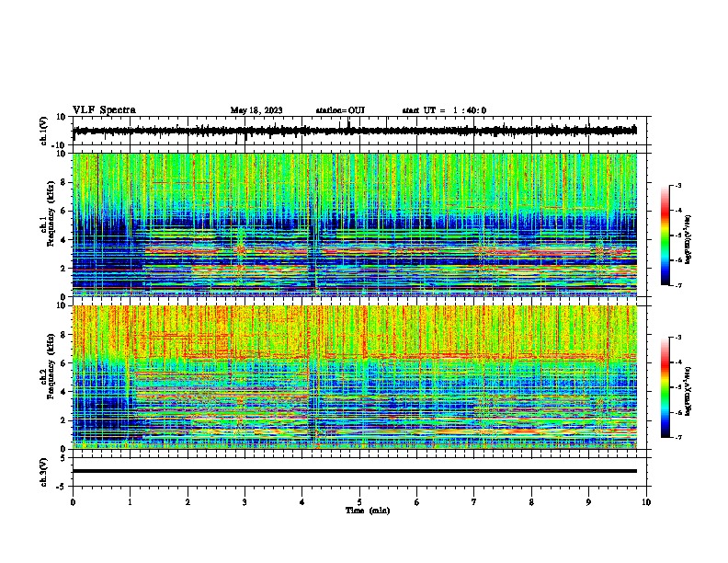Click time axis tick label "7"
Image resolution: width=728 pixels, height=563 pixels.
click(474, 502)
